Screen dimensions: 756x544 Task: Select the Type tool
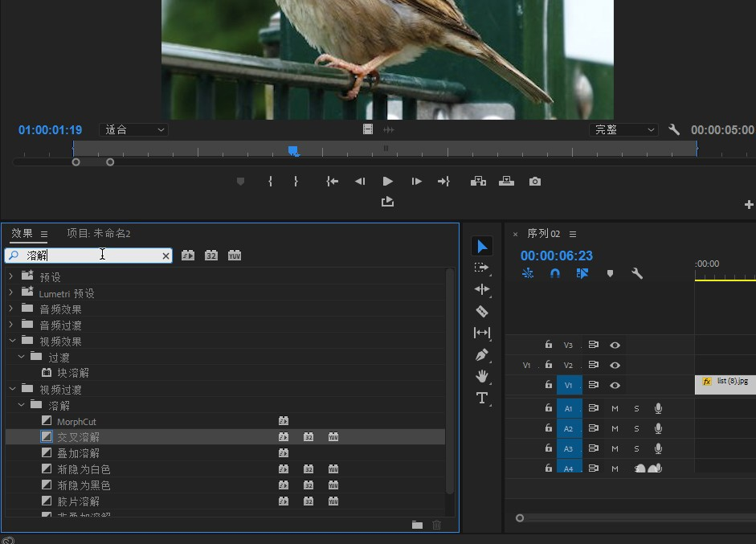[482, 398]
